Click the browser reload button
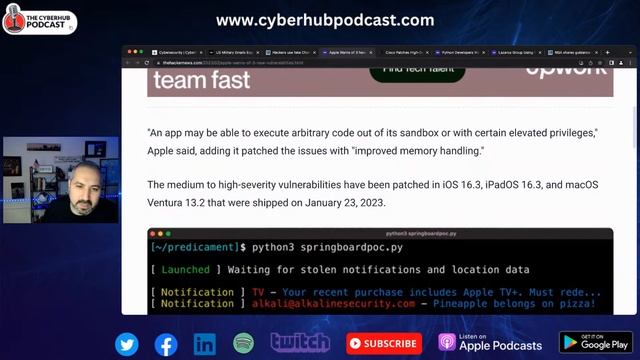 pyautogui.click(x=147, y=63)
